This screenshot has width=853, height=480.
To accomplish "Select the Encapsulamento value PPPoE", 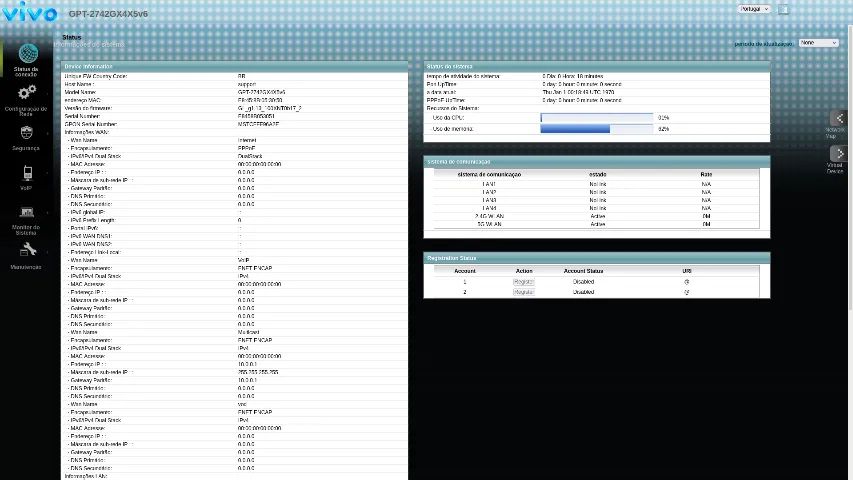I will 246,148.
